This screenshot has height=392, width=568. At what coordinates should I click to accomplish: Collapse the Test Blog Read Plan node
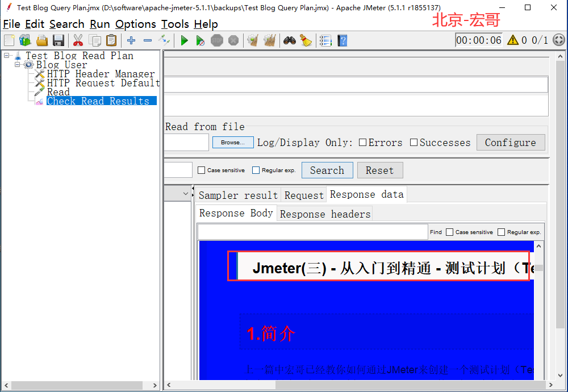pyautogui.click(x=6, y=56)
